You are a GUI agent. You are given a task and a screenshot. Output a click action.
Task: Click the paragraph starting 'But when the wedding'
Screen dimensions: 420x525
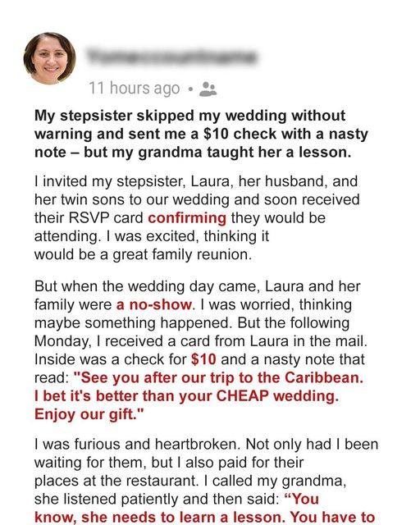click(201, 350)
